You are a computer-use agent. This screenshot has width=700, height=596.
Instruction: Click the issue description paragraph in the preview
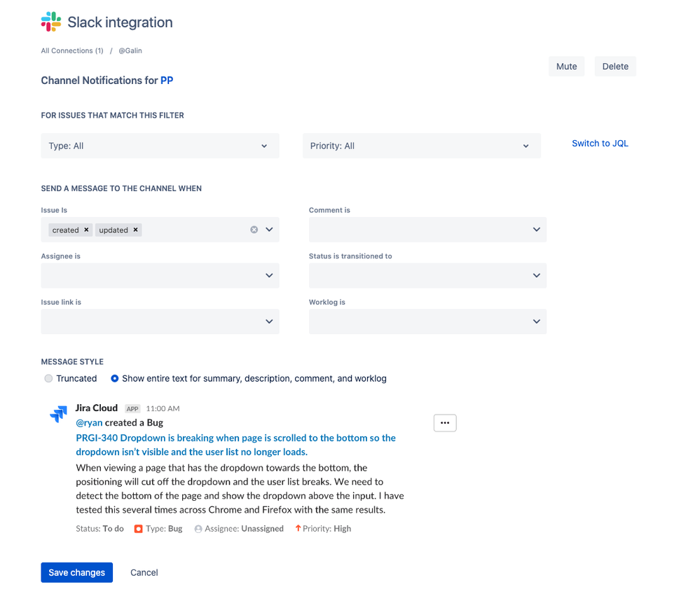240,488
